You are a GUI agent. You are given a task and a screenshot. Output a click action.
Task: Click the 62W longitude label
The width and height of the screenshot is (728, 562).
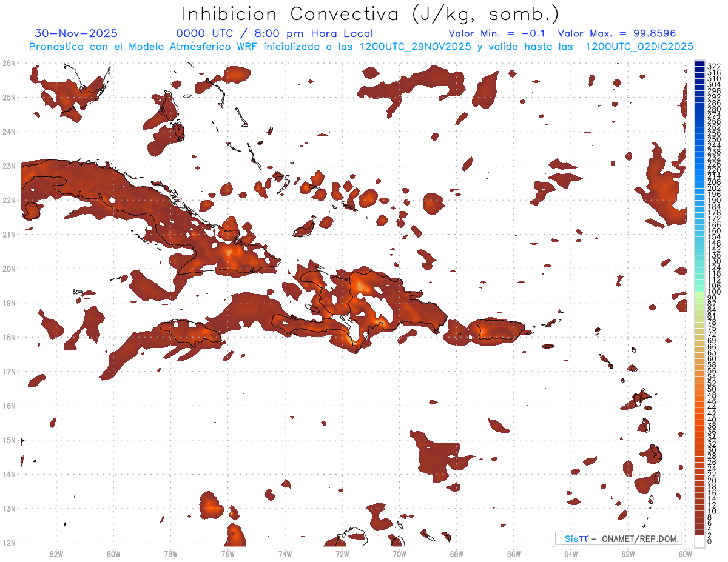point(628,554)
